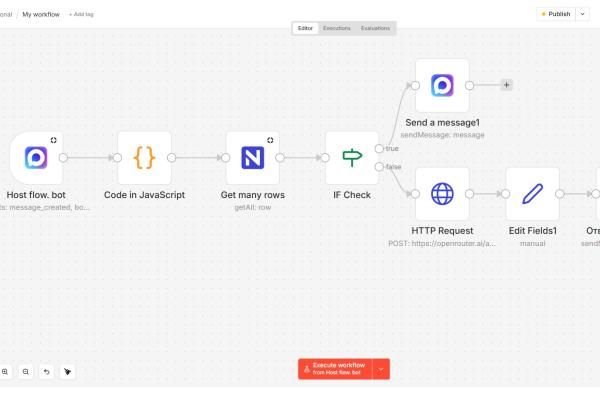Click the cursor pointer icon in canvas controls

(68, 371)
